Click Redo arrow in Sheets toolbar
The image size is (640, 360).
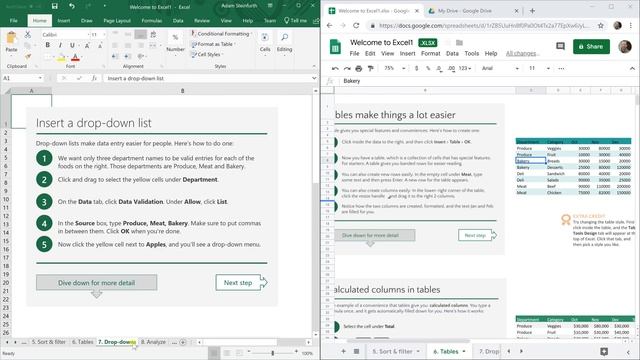click(x=347, y=68)
